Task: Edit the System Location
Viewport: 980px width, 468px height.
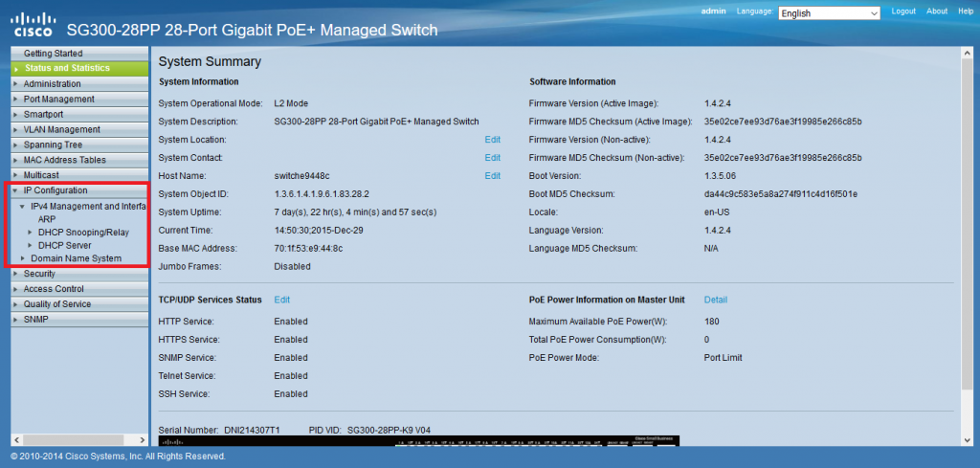Action: 493,140
